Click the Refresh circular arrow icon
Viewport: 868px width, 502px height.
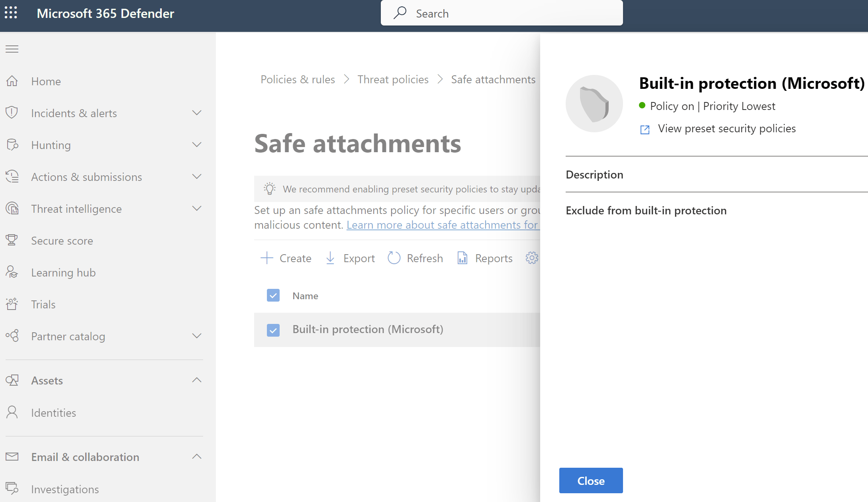click(394, 258)
